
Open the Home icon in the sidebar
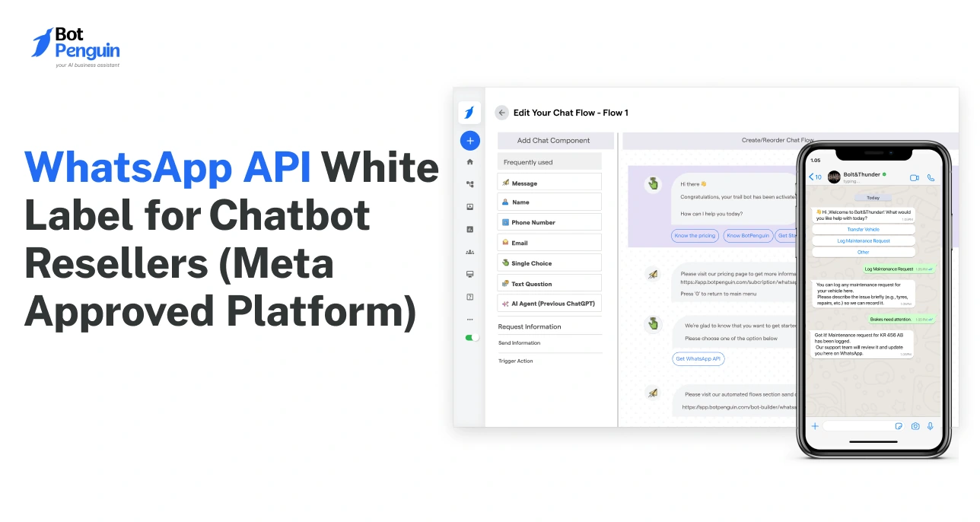pos(469,161)
